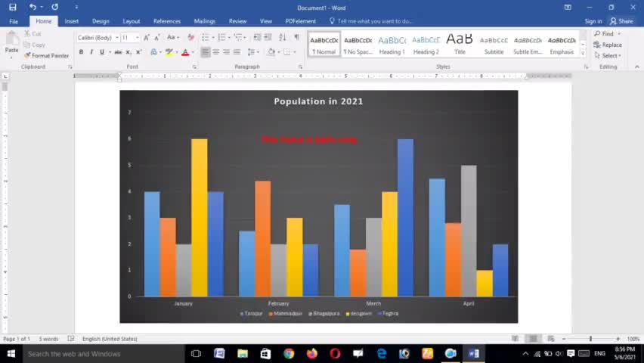Click the Bullets list icon
Screen dimensions: 644x363
[x=206, y=38]
